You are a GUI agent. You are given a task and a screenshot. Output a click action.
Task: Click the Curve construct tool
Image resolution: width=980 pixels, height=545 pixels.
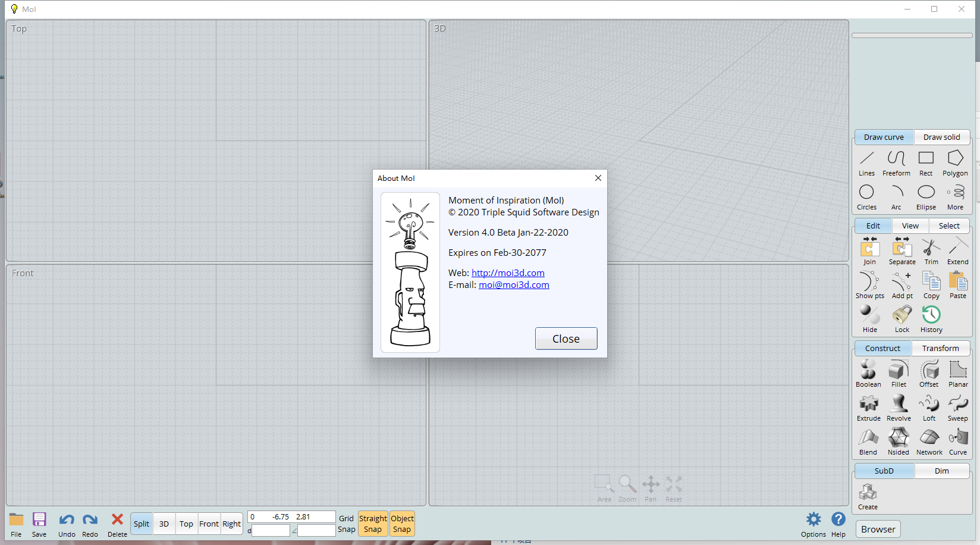coord(958,441)
